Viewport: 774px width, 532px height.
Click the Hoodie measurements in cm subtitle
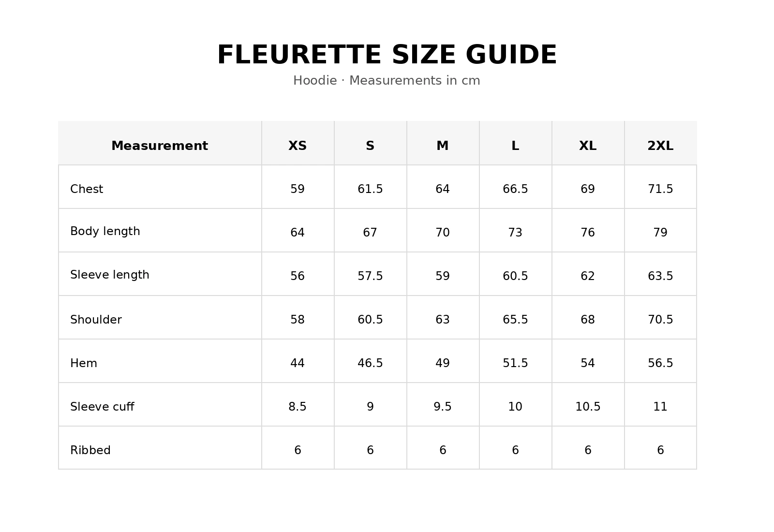click(387, 80)
